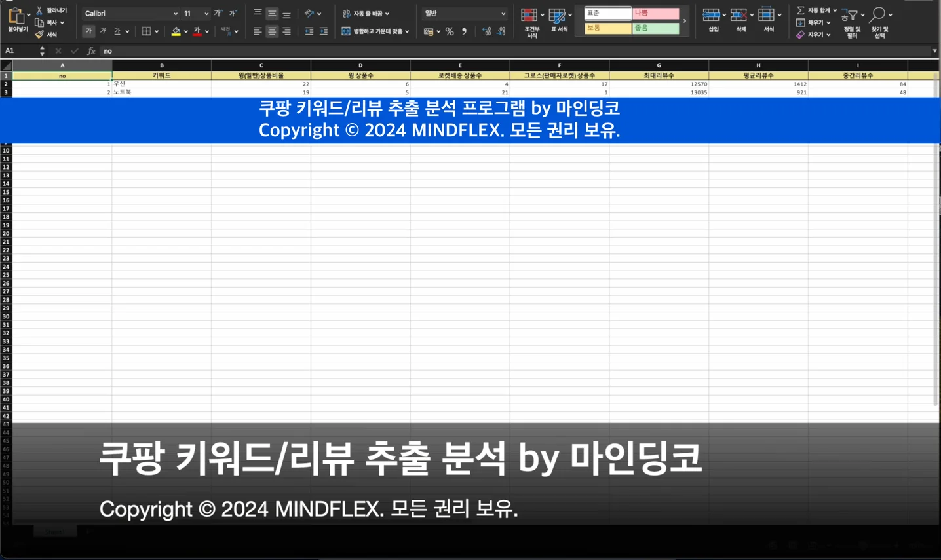Click Merge and Center (병합하고 가운데 맞춤)
941x560 pixels.
pyautogui.click(x=372, y=31)
